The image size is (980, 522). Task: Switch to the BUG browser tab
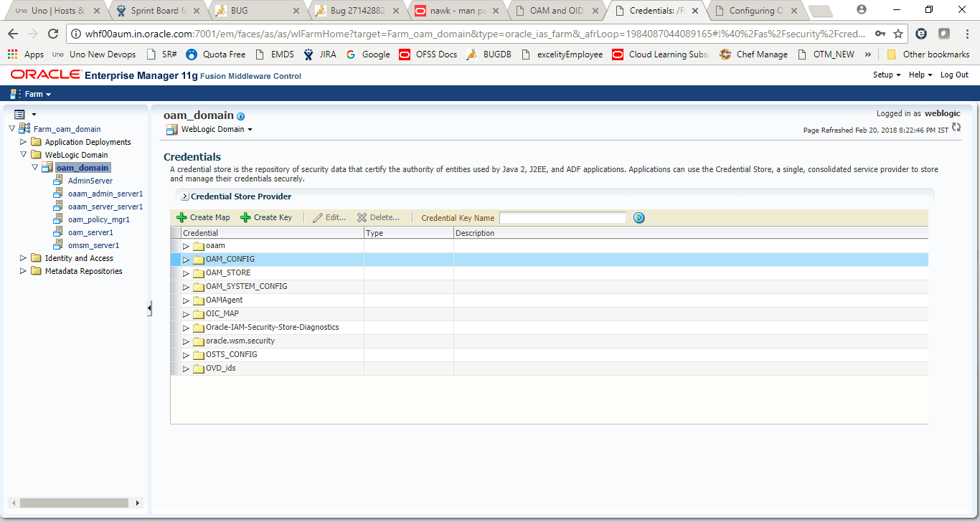click(x=258, y=11)
